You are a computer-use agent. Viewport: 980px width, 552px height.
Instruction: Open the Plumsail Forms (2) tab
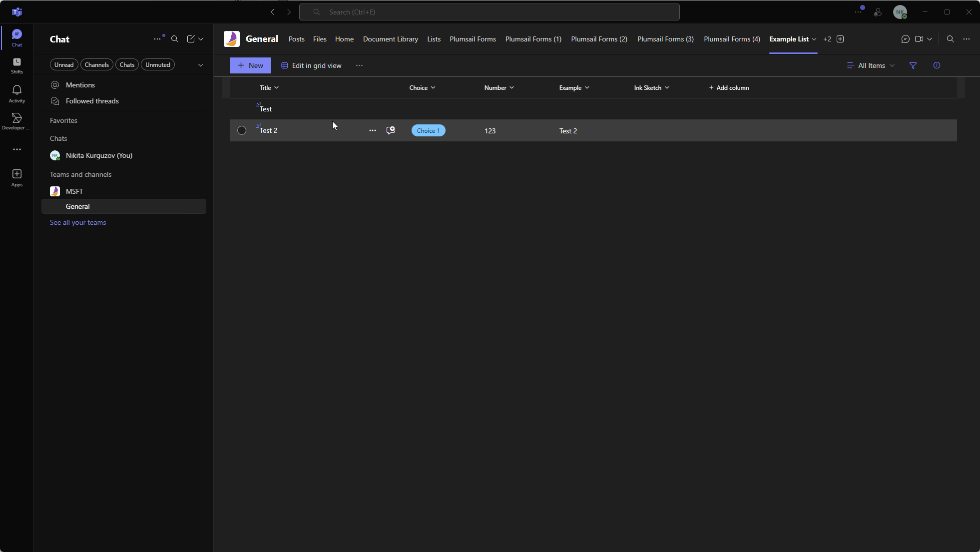599,39
